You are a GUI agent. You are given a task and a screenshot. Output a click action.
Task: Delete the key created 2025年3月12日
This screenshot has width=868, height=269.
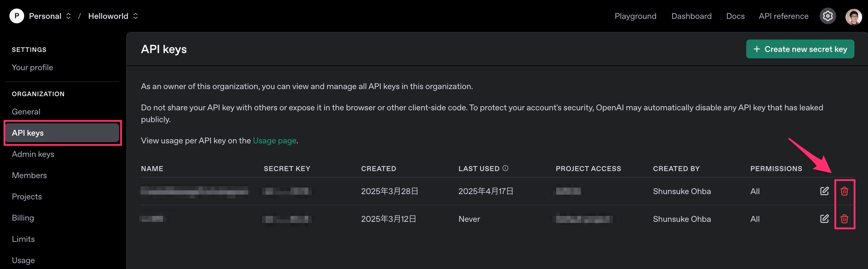844,219
